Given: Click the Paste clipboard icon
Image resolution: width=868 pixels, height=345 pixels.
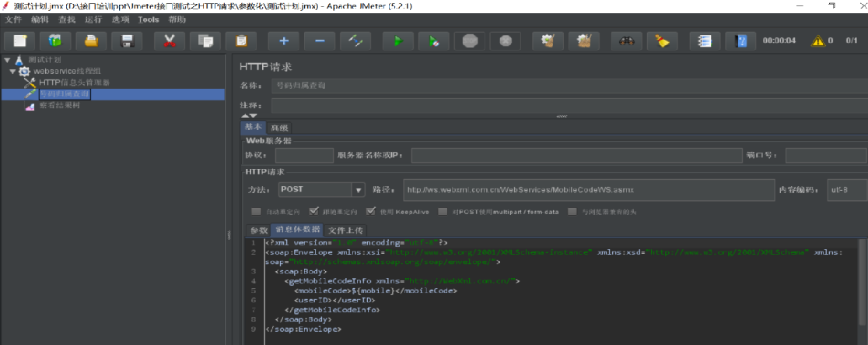Looking at the screenshot, I should coord(241,41).
